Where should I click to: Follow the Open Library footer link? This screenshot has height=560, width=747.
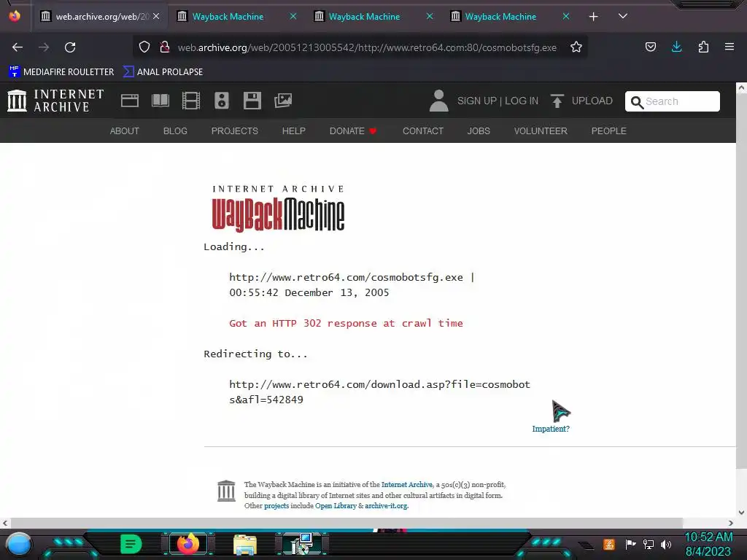[x=336, y=506]
